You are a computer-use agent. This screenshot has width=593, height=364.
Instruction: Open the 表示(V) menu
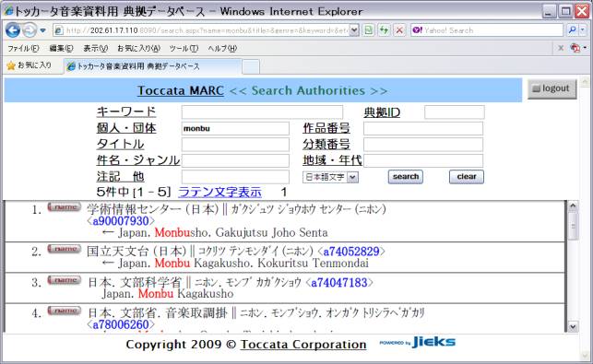pos(95,49)
